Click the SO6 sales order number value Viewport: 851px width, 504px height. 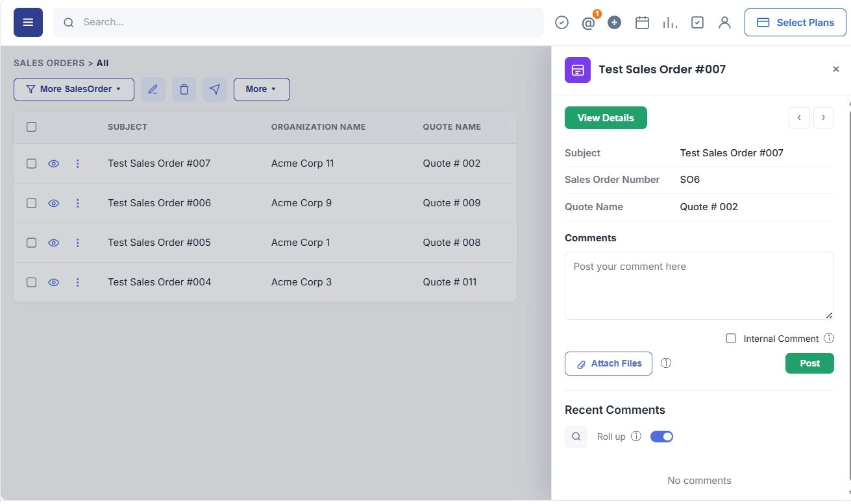(x=690, y=180)
